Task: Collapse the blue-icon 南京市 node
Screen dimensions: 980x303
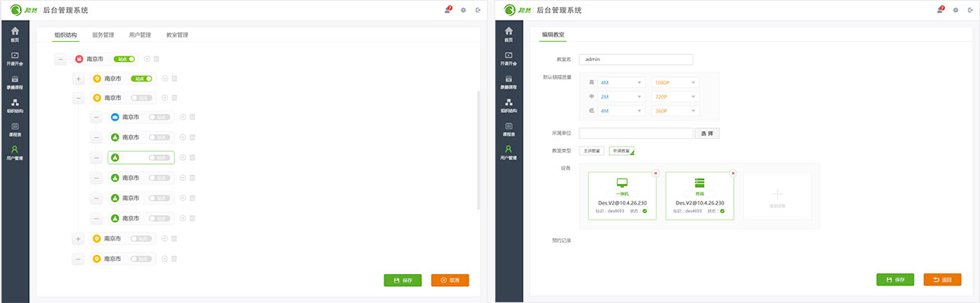Action: [96, 117]
